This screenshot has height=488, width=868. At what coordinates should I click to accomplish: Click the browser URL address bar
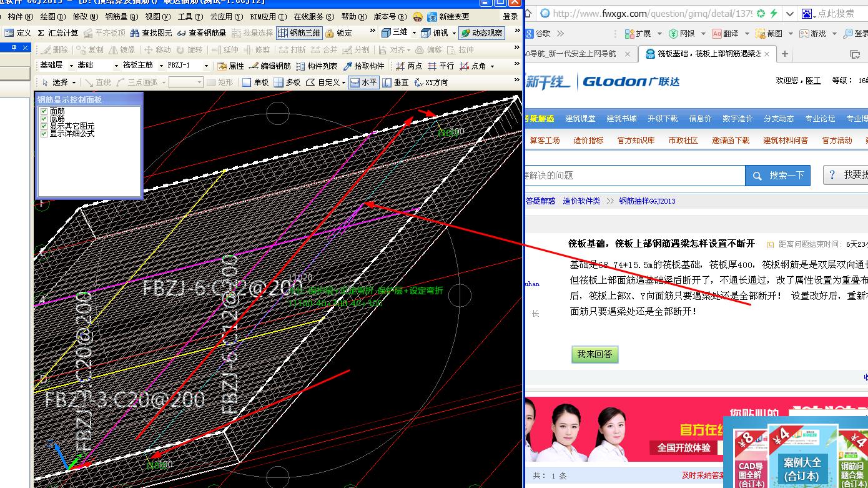coord(653,13)
